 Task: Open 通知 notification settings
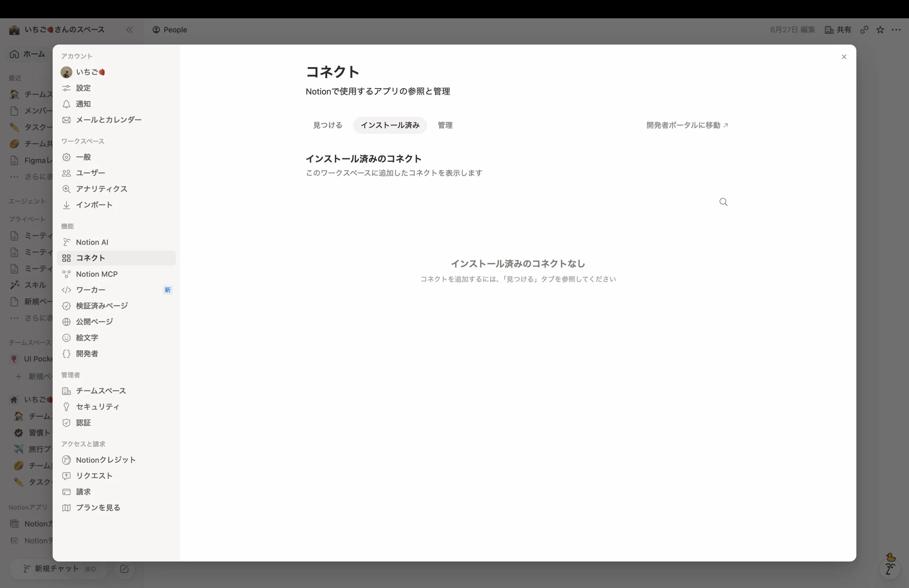pyautogui.click(x=116, y=104)
